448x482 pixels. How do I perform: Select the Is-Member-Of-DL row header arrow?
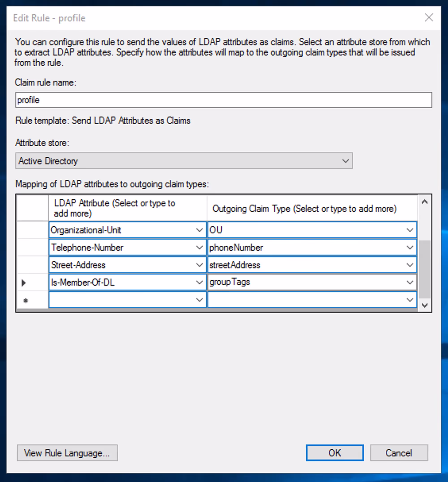pyautogui.click(x=24, y=282)
